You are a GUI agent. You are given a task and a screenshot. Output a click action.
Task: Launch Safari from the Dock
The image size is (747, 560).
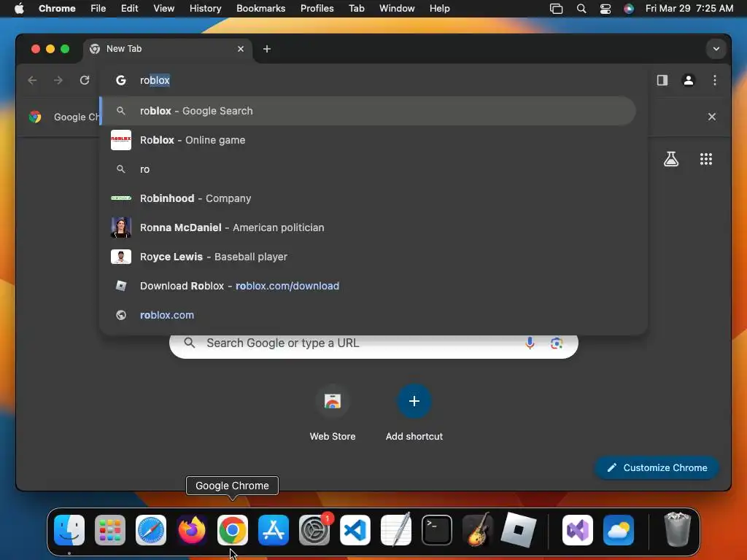(x=151, y=530)
